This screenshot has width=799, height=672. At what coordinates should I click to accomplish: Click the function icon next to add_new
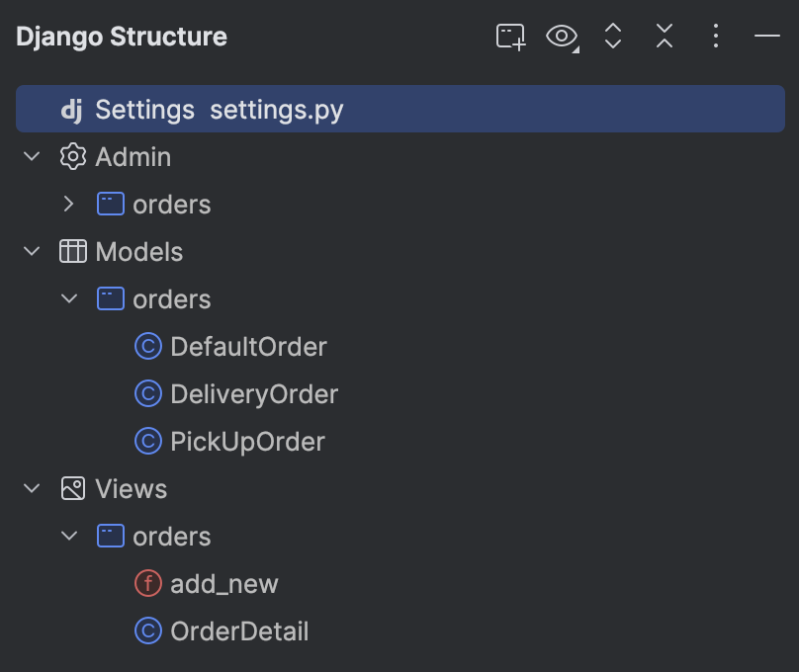pos(146,583)
